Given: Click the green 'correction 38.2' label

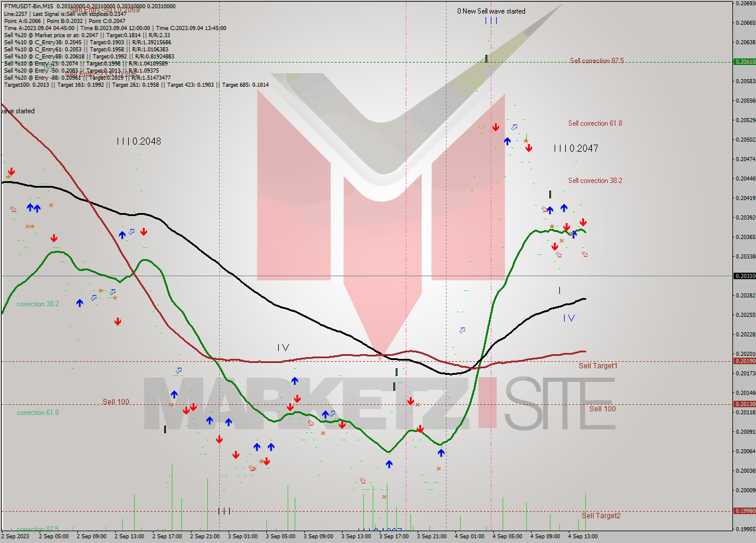Looking at the screenshot, I should [38, 304].
